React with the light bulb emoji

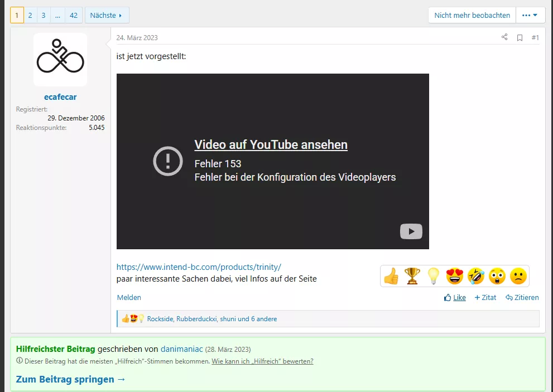click(434, 276)
